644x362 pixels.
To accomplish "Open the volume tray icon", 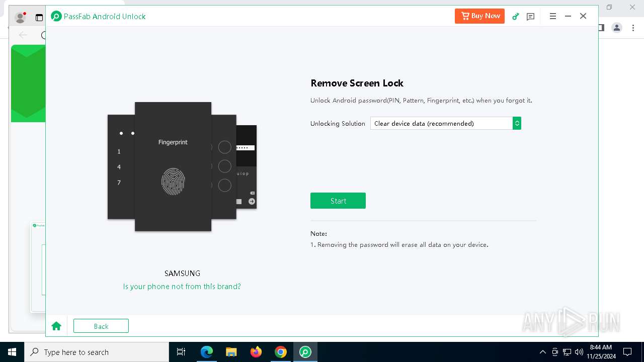I will coord(579,352).
